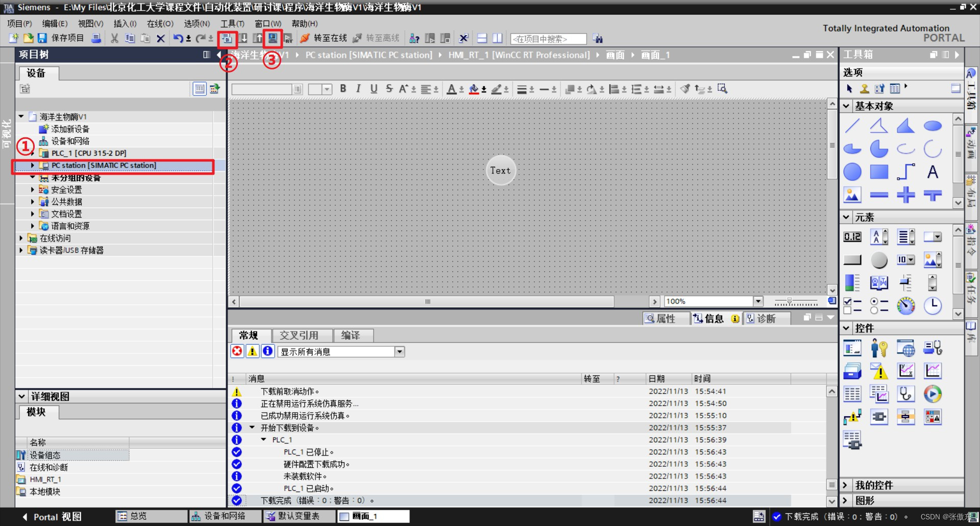Click the print icon next to 保存项目
Screen dimensions: 980x526
[96, 38]
